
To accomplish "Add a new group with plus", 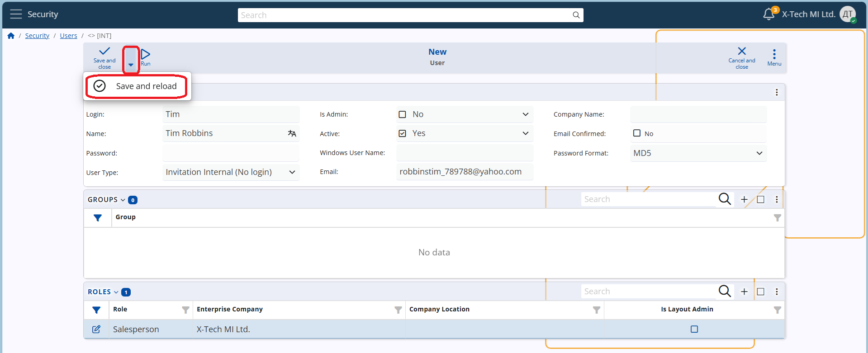I will 744,199.
